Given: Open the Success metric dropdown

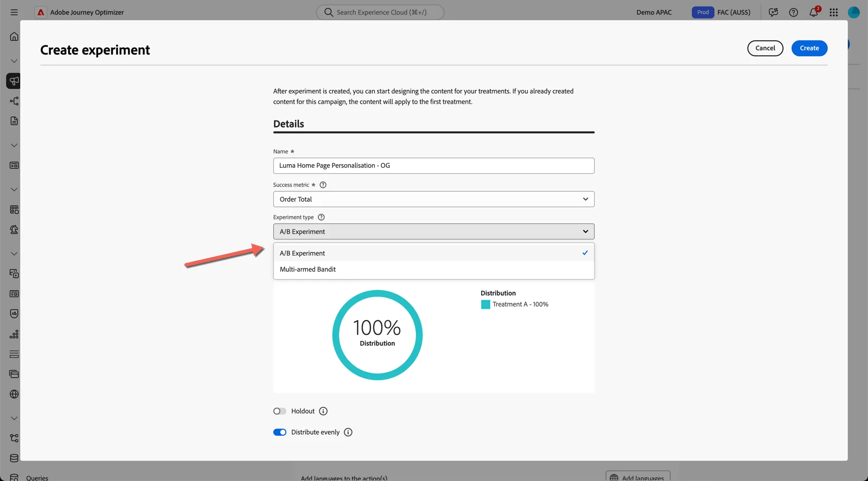Looking at the screenshot, I should [x=434, y=199].
